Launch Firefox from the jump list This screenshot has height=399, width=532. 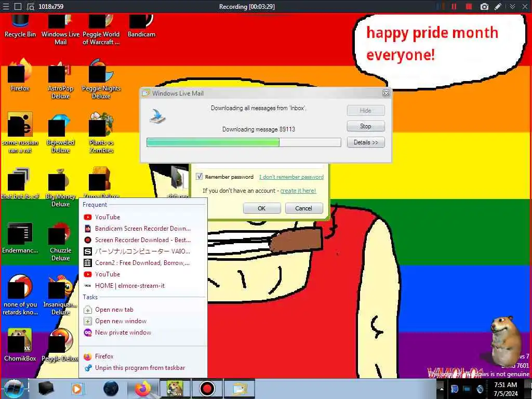(143, 356)
